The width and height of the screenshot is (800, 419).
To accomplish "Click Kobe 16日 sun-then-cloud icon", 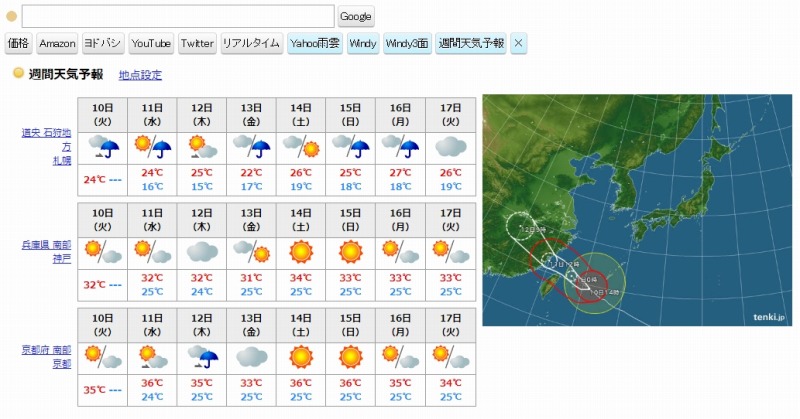I will pos(401,253).
